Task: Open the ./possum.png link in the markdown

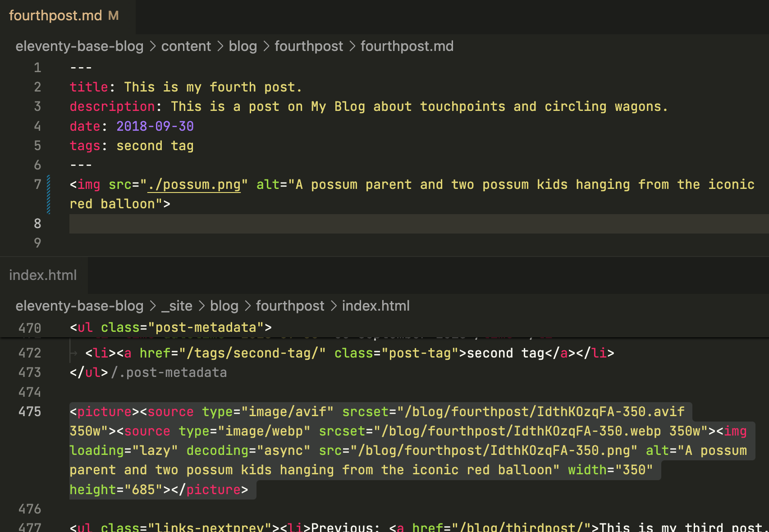Action: 194,185
